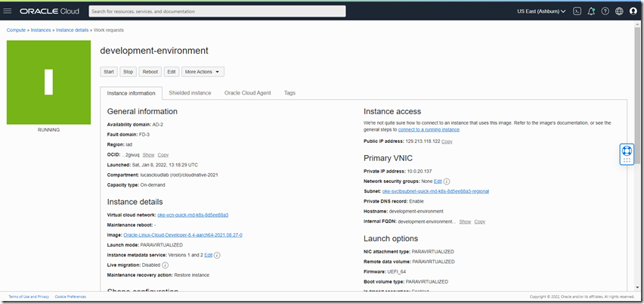
Task: Expand the More Actions dropdown
Action: click(203, 72)
